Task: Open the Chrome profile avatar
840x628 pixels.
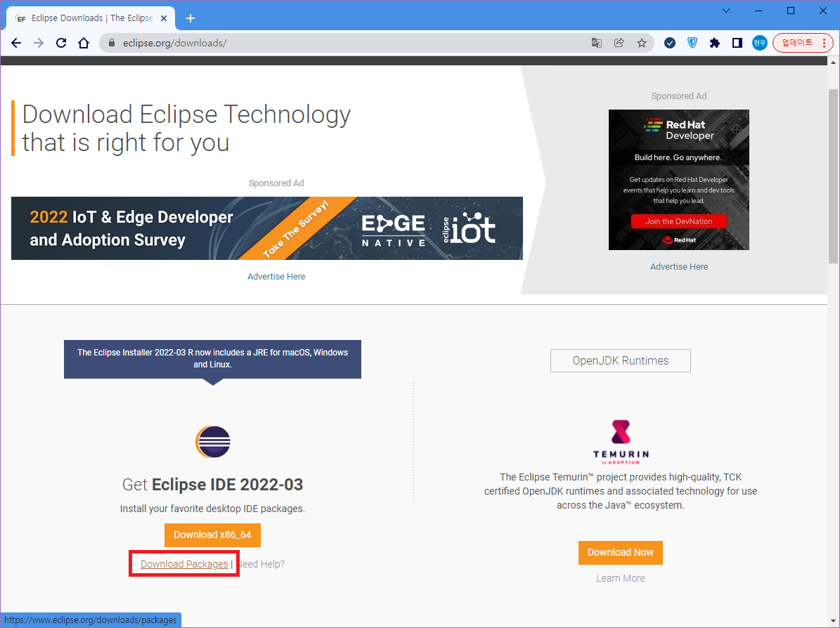Action: pyautogui.click(x=760, y=43)
